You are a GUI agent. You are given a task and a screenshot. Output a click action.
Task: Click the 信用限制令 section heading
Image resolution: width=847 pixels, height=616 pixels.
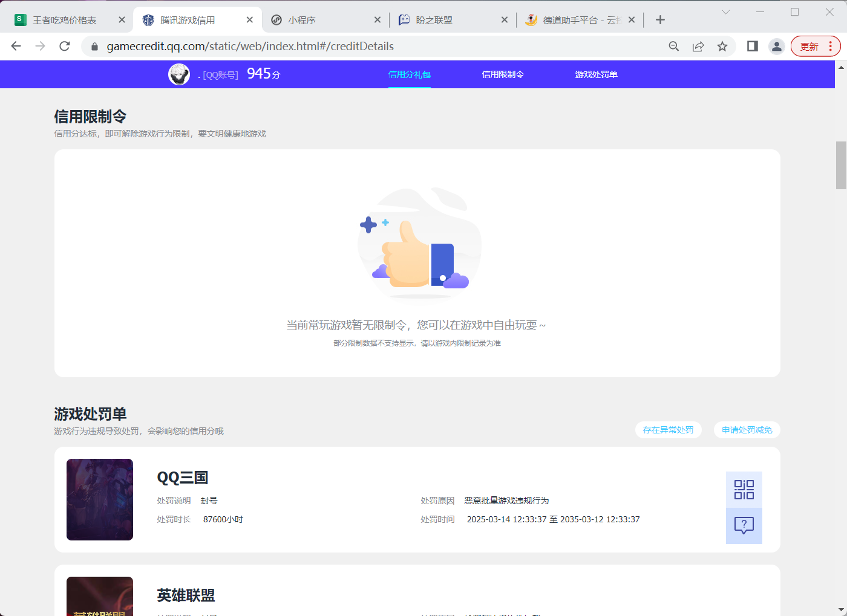tap(90, 116)
